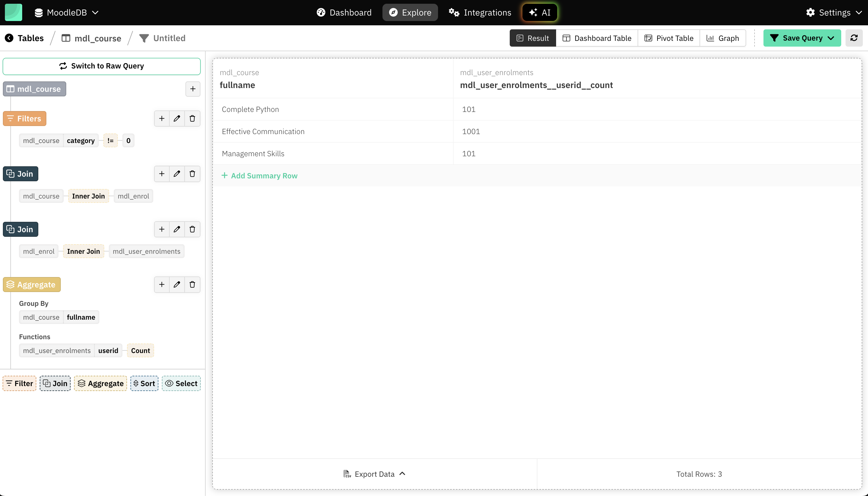Click the mdl_enrol join target chip
The width and height of the screenshot is (868, 496).
(x=133, y=196)
